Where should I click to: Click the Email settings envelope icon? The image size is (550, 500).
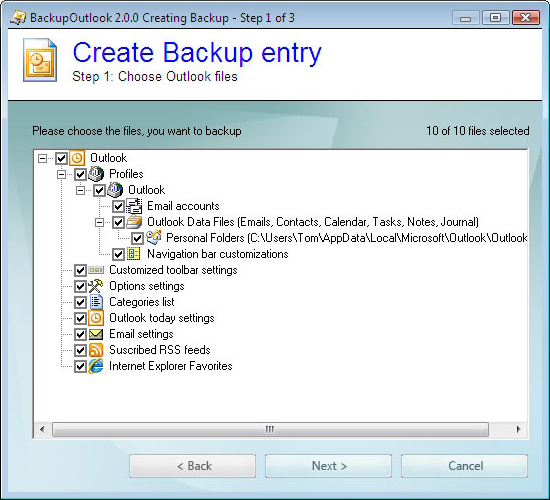[x=96, y=334]
